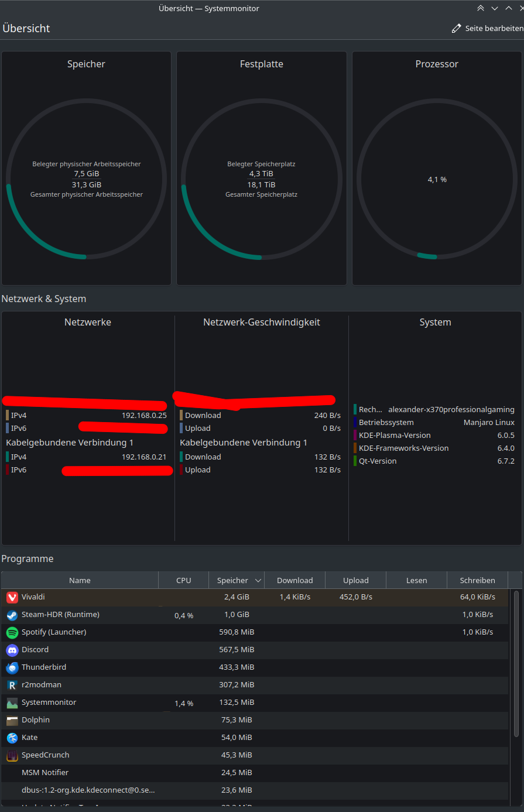
Task: Click the Übersicht page title
Action: tap(26, 28)
